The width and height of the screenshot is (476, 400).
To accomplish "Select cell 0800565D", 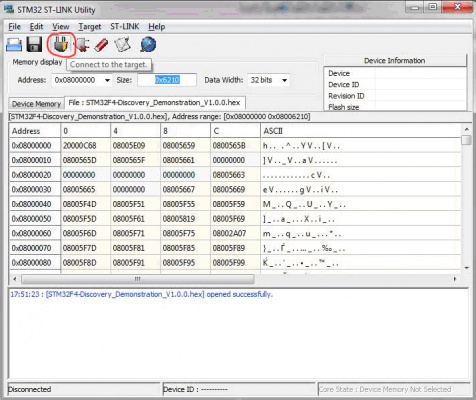I will click(x=86, y=160).
